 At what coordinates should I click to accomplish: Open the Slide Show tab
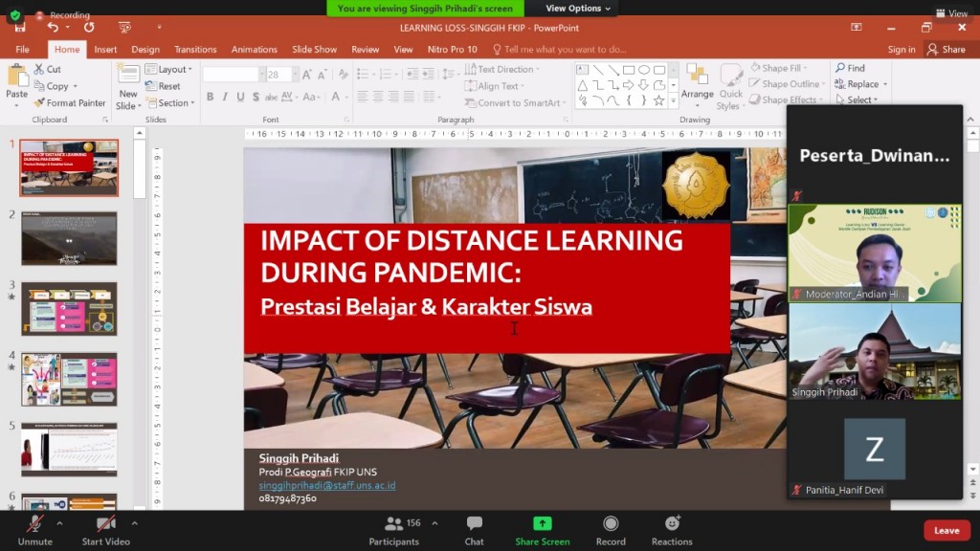[x=314, y=50]
